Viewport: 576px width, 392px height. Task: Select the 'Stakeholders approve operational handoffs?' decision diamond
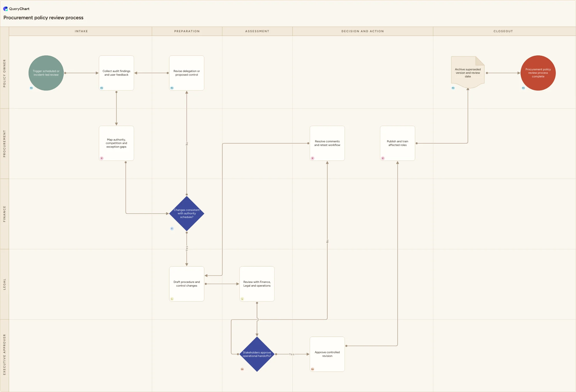(x=257, y=354)
